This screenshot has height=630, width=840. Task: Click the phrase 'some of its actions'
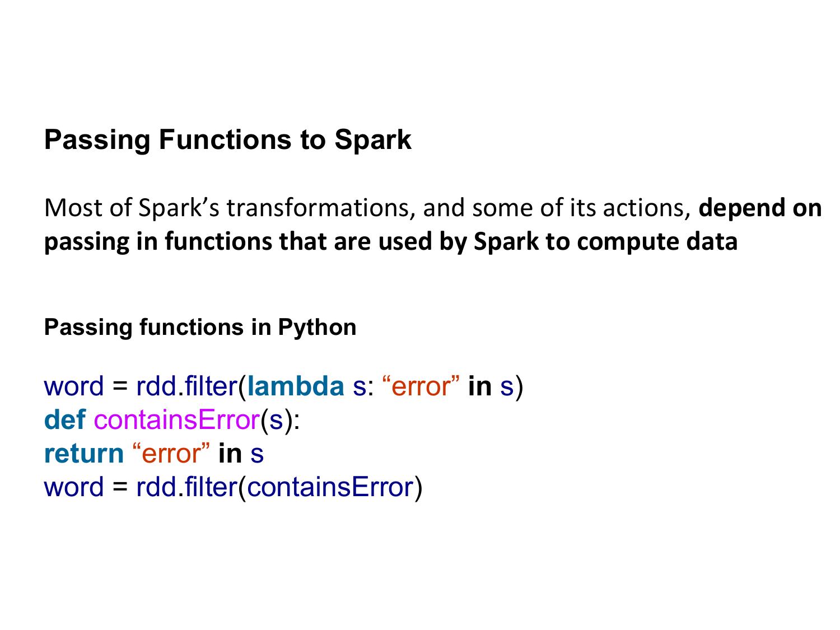click(580, 208)
